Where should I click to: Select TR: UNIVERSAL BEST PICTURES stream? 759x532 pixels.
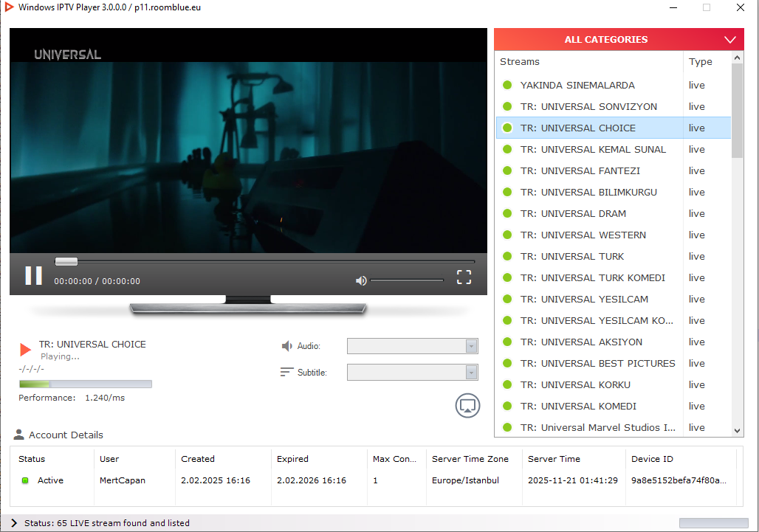(x=614, y=363)
